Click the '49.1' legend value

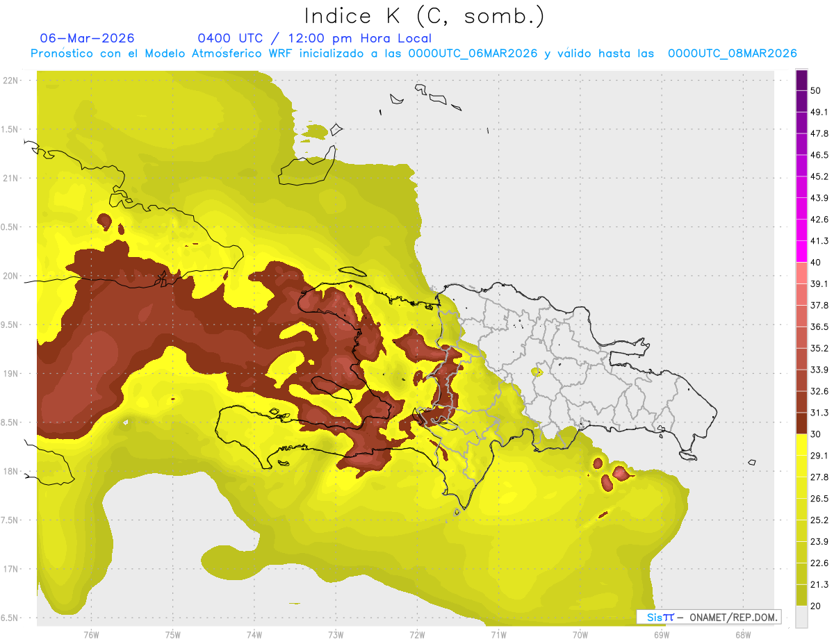click(x=819, y=112)
